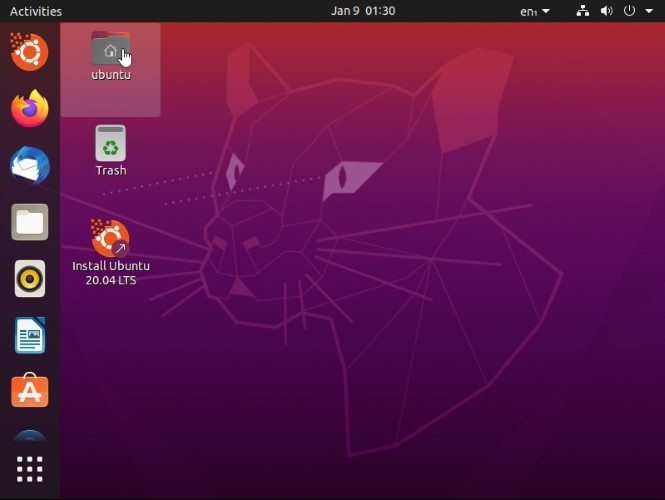665x500 pixels.
Task: Click the "Install Ubuntu 20.04 LTS" label
Action: point(111,273)
